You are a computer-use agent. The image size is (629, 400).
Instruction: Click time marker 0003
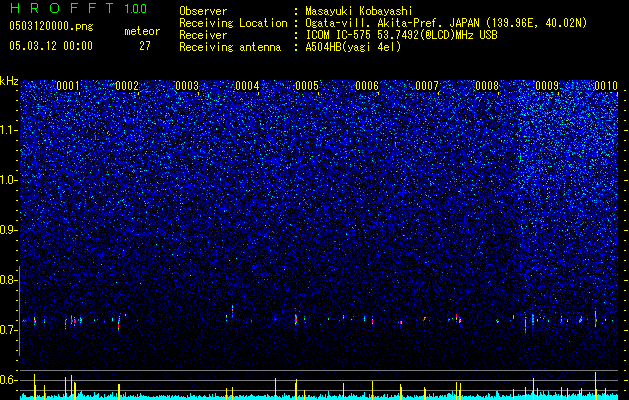187,86
